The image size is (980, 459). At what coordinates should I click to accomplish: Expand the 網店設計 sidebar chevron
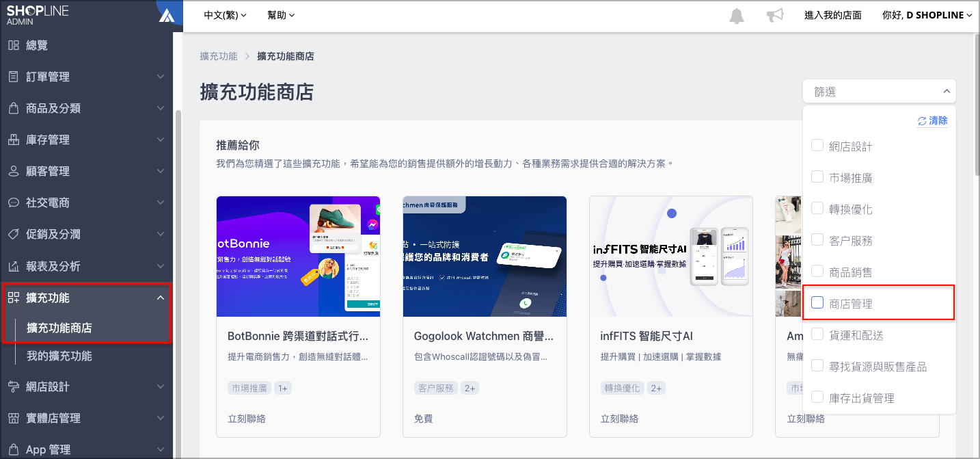[x=160, y=386]
